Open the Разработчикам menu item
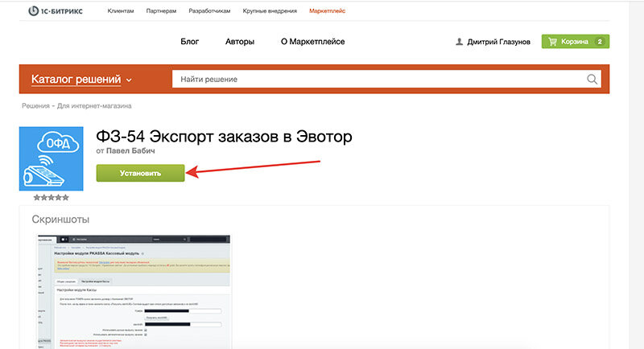644x349 pixels. pyautogui.click(x=209, y=11)
